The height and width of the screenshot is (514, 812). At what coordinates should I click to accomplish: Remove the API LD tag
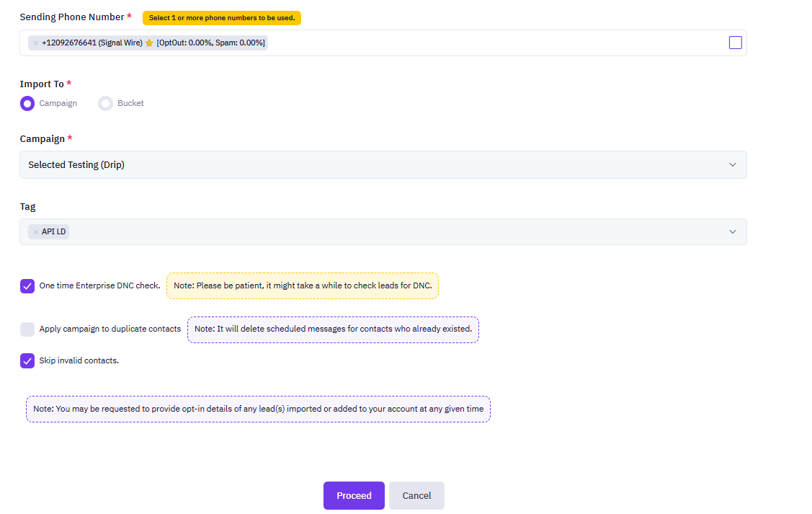tap(35, 231)
